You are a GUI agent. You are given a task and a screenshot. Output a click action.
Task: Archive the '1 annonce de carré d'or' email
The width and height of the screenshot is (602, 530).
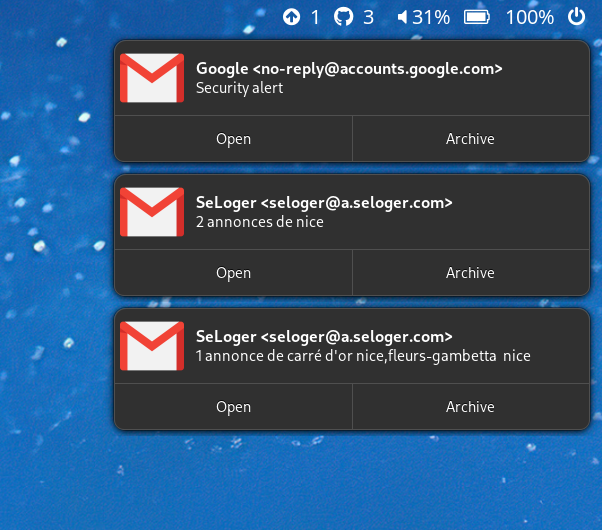(471, 407)
